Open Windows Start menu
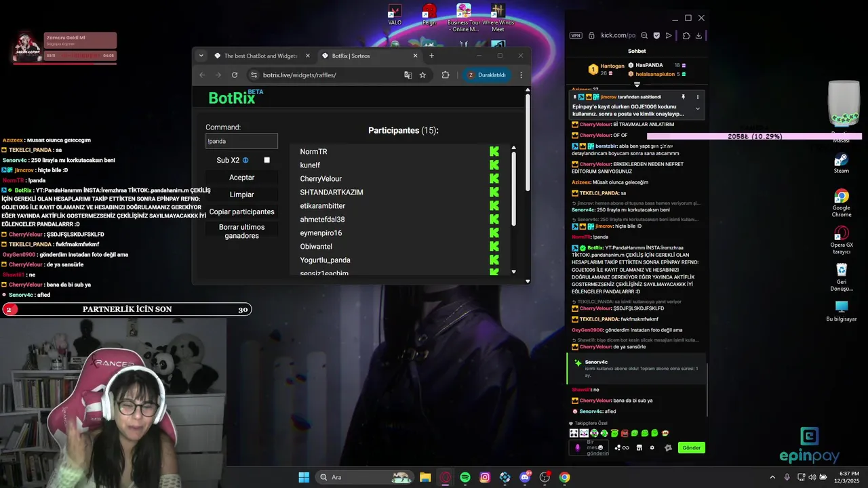This screenshot has width=868, height=488. 304,477
